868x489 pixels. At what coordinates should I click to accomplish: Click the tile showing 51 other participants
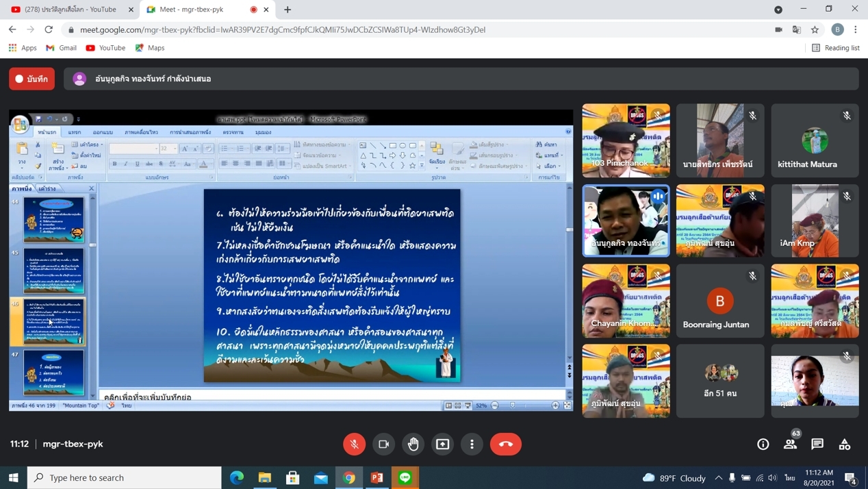click(719, 381)
